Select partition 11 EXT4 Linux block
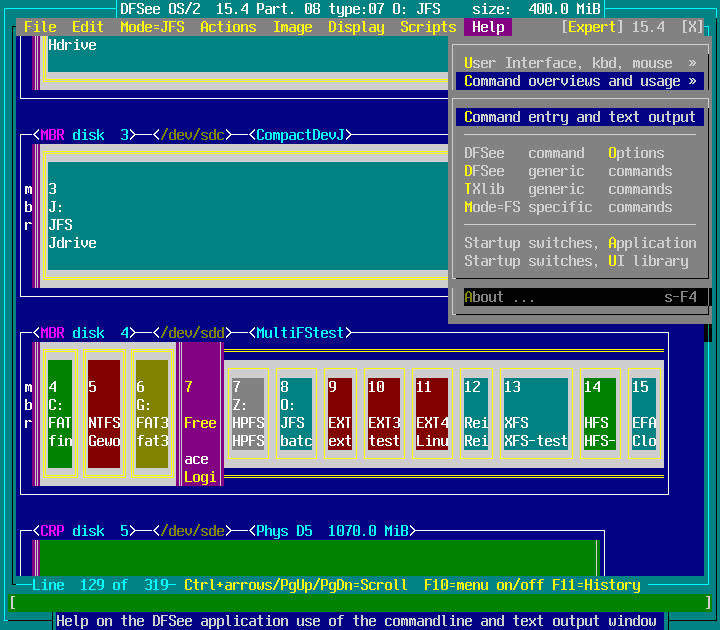The width and height of the screenshot is (720, 630). click(432, 414)
